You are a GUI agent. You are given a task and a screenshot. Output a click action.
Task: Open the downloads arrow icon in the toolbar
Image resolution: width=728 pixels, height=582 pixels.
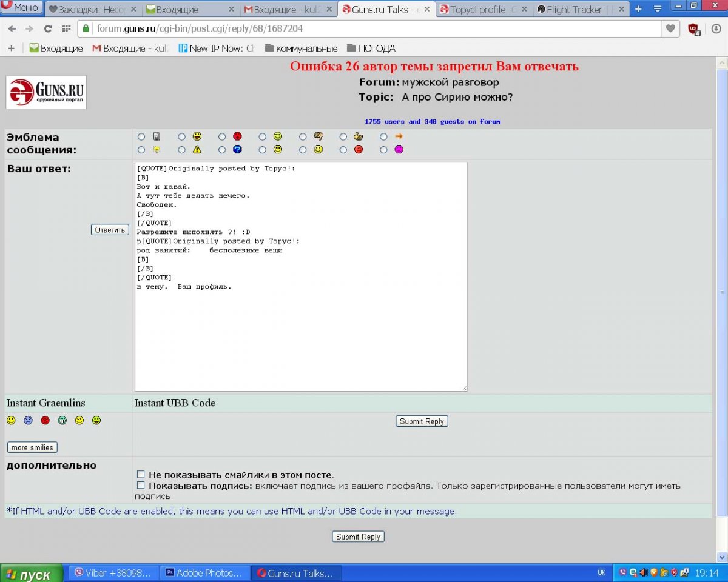click(x=716, y=28)
